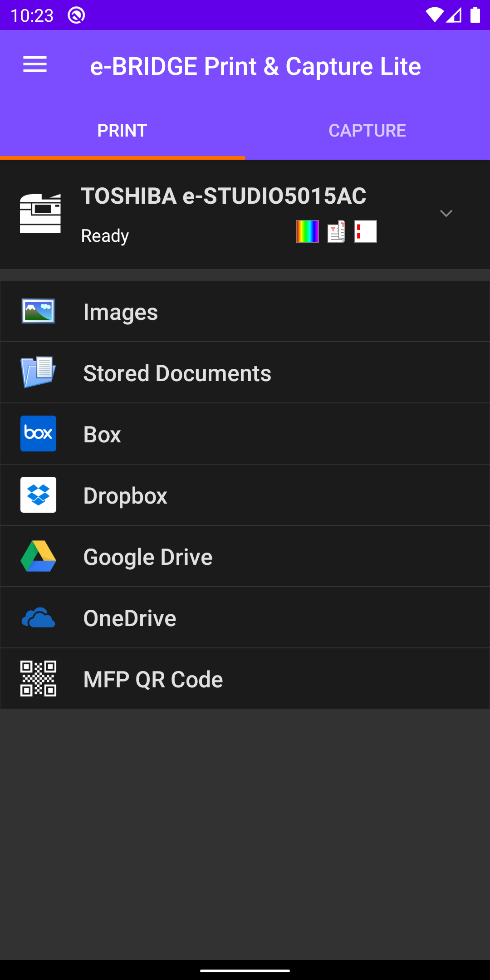Open the Google Drive entry
The height and width of the screenshot is (980, 490).
245,556
